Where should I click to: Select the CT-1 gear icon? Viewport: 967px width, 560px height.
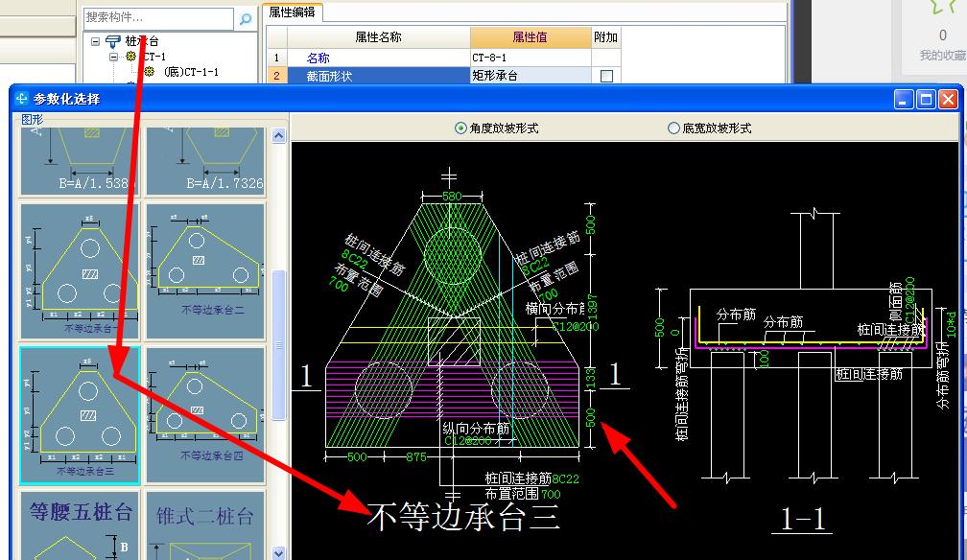pyautogui.click(x=130, y=57)
